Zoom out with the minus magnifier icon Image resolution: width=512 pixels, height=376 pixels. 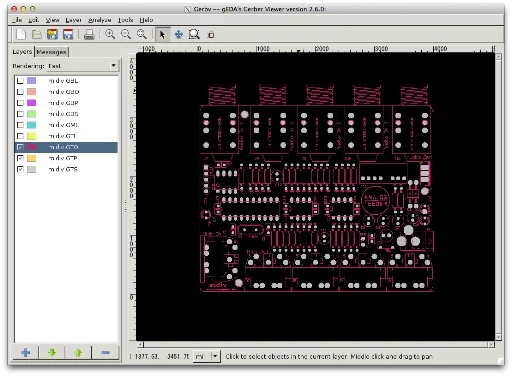click(126, 34)
